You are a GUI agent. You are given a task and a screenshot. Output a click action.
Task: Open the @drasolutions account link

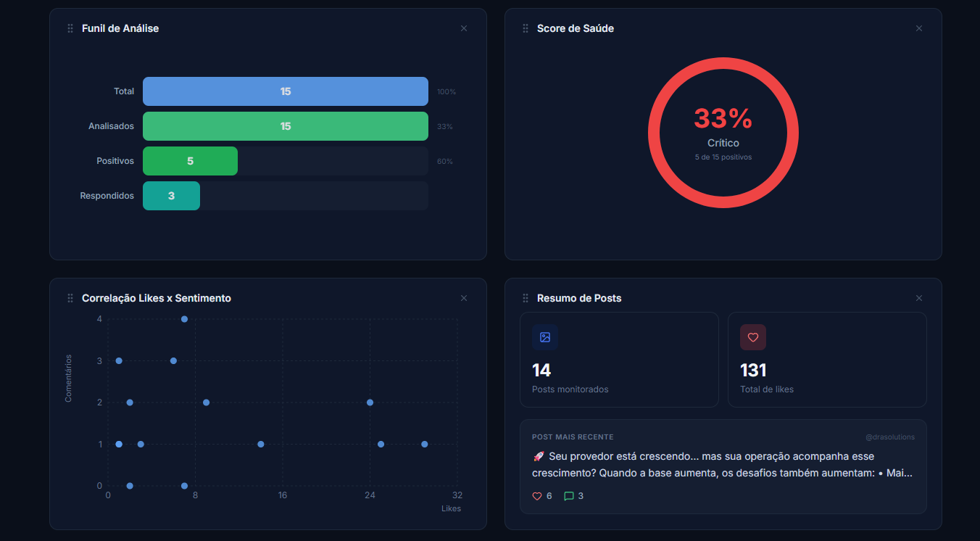pyautogui.click(x=890, y=437)
